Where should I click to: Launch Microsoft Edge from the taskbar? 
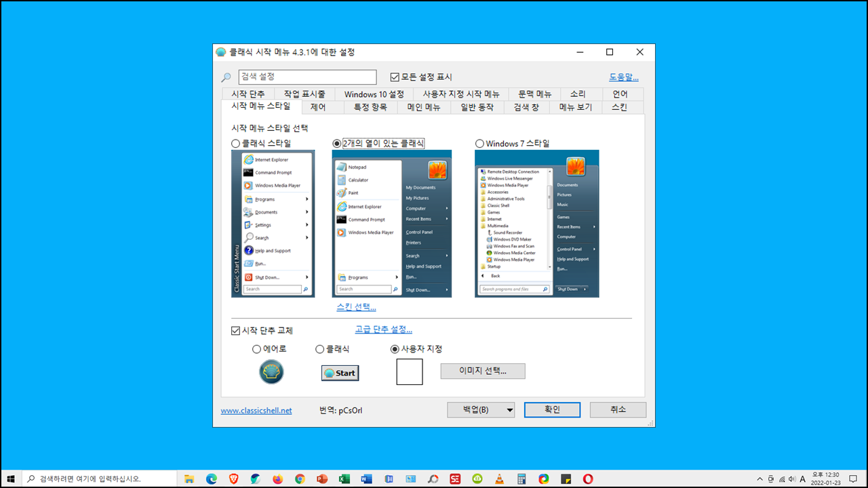pyautogui.click(x=211, y=479)
